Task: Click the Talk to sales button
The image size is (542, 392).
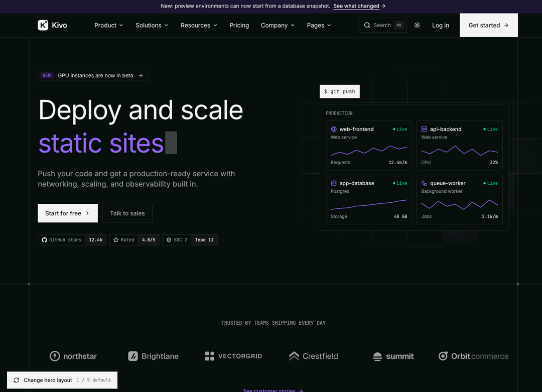Action: 127,213
